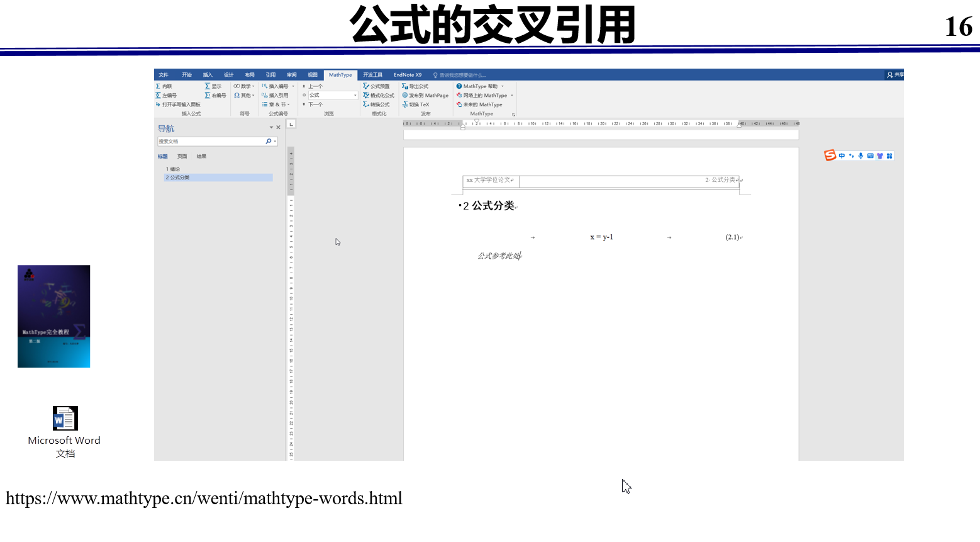The image size is (980, 542).
Task: Switch to the EndNote X9 ribbon tab
Action: [x=408, y=74]
